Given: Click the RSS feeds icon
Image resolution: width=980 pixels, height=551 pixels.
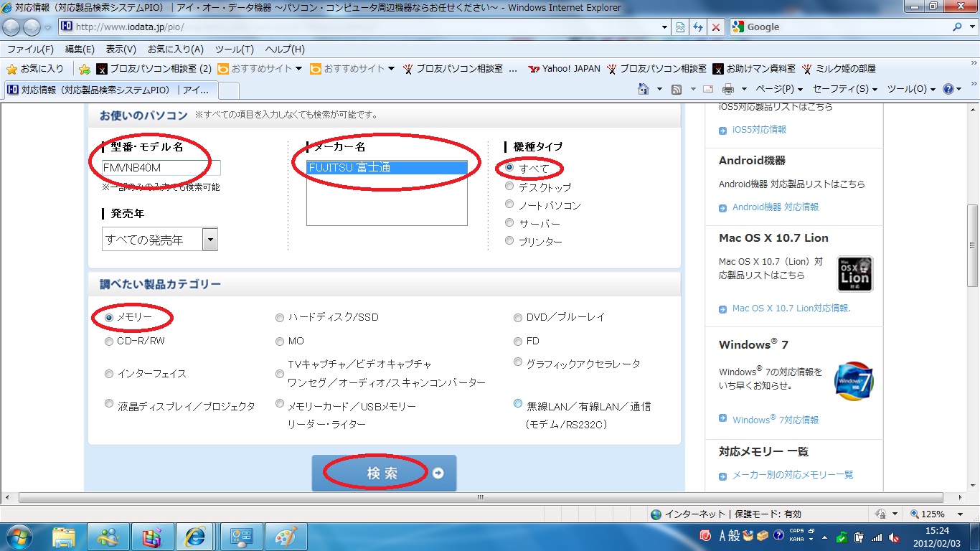Looking at the screenshot, I should [676, 89].
